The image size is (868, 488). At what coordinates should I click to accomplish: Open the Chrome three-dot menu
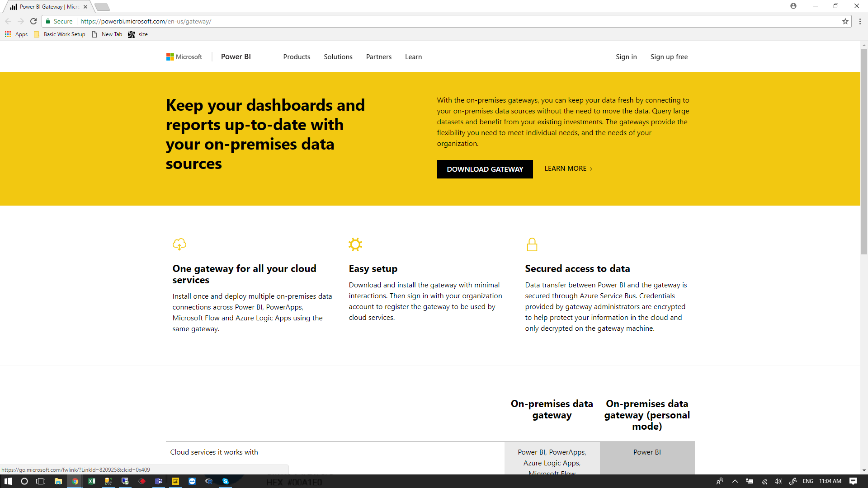pos(860,21)
